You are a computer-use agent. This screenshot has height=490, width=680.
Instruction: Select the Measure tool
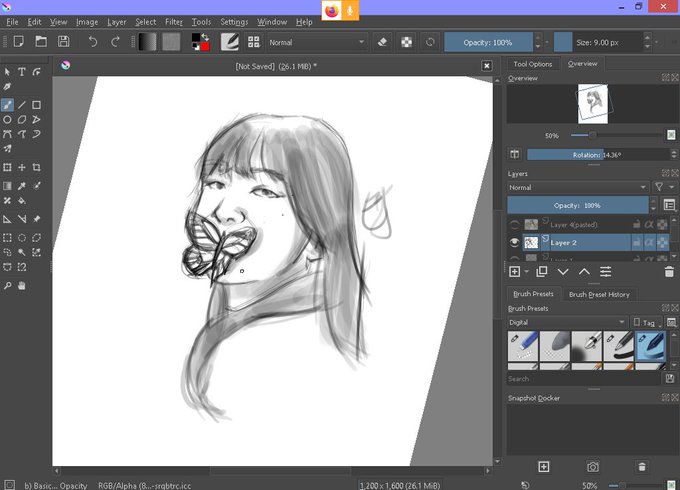[x=22, y=219]
